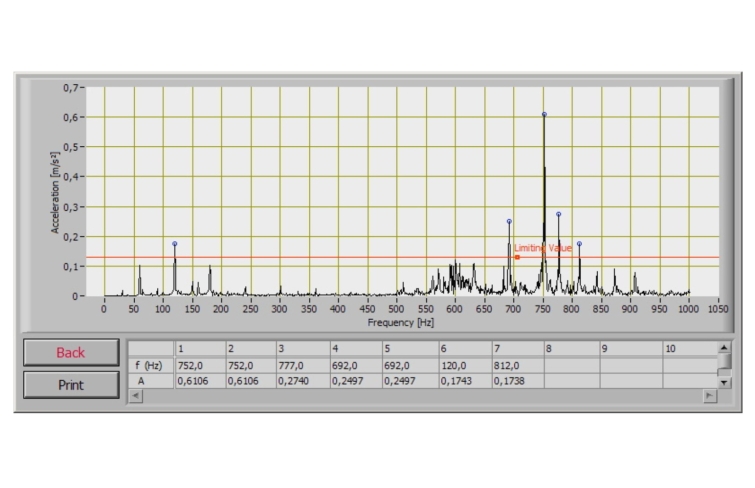This screenshot has width=755, height=488.
Task: Click amplitude cell showing 0,1738
Action: click(x=515, y=381)
